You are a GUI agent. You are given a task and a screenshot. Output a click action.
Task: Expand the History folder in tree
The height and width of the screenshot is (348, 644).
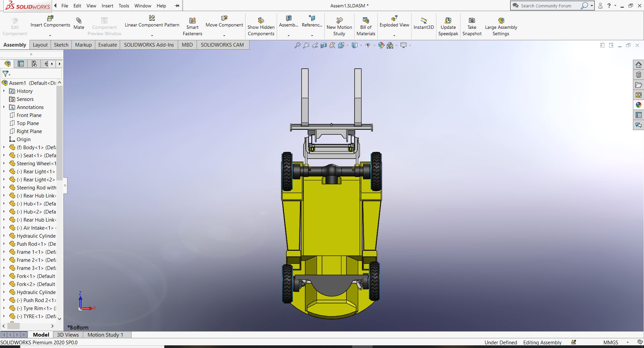4,91
